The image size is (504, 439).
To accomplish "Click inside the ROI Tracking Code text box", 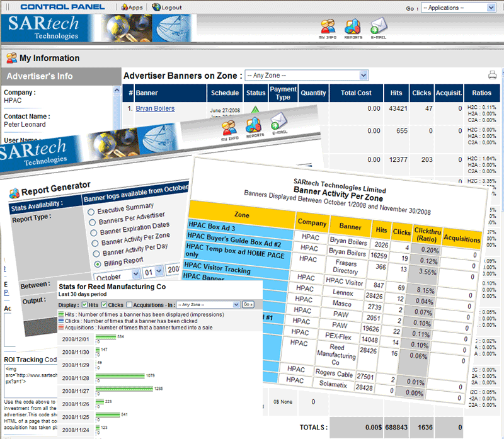I will [30, 382].
